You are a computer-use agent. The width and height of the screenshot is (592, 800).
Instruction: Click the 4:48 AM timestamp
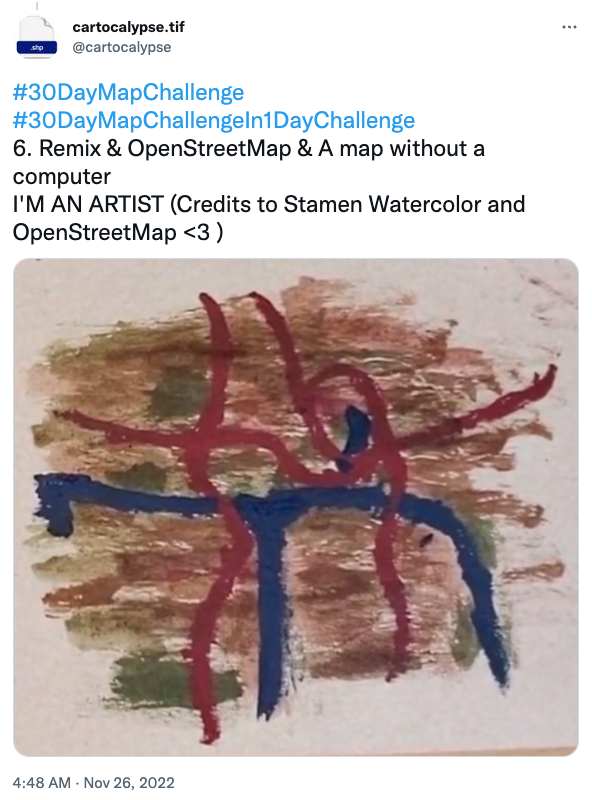pyautogui.click(x=41, y=783)
